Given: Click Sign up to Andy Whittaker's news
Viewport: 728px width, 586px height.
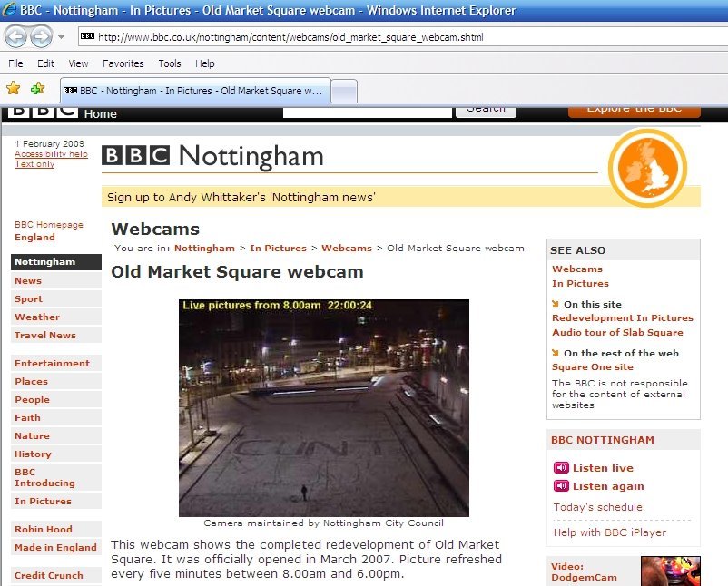Looking at the screenshot, I should coord(241,197).
